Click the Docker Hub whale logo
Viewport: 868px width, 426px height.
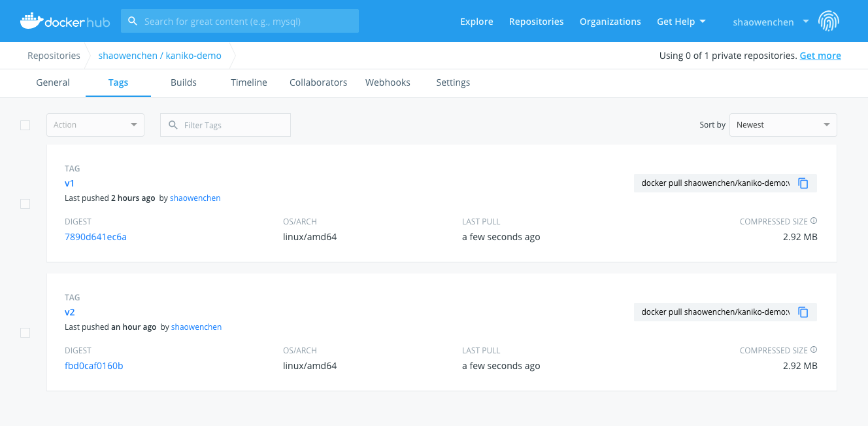click(x=65, y=21)
